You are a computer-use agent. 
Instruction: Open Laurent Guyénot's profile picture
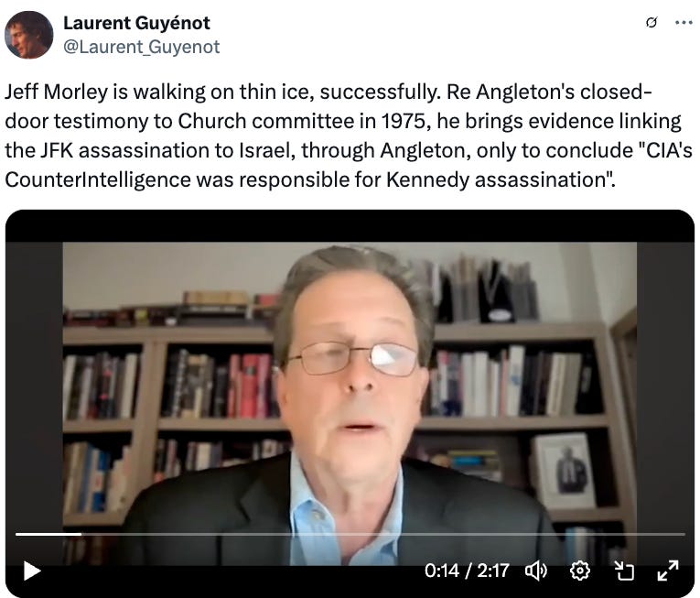[x=29, y=35]
